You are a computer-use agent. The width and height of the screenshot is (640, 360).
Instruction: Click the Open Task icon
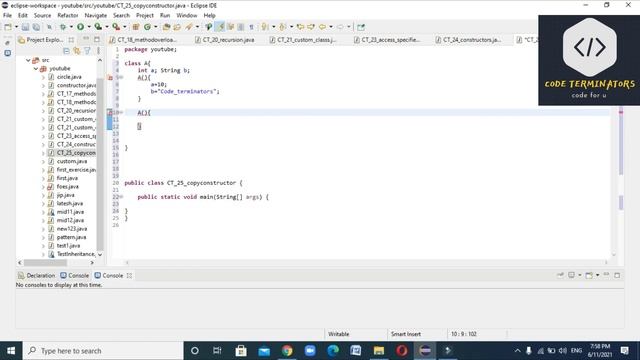177,27
